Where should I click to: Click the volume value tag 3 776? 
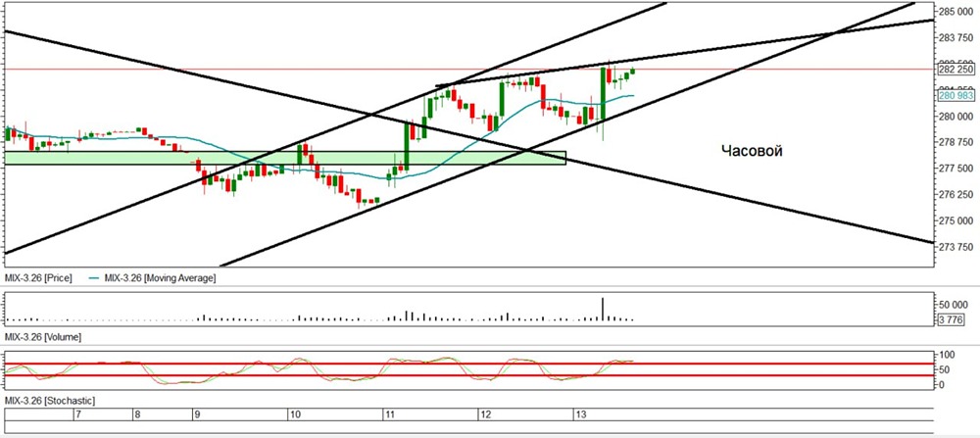[x=952, y=319]
